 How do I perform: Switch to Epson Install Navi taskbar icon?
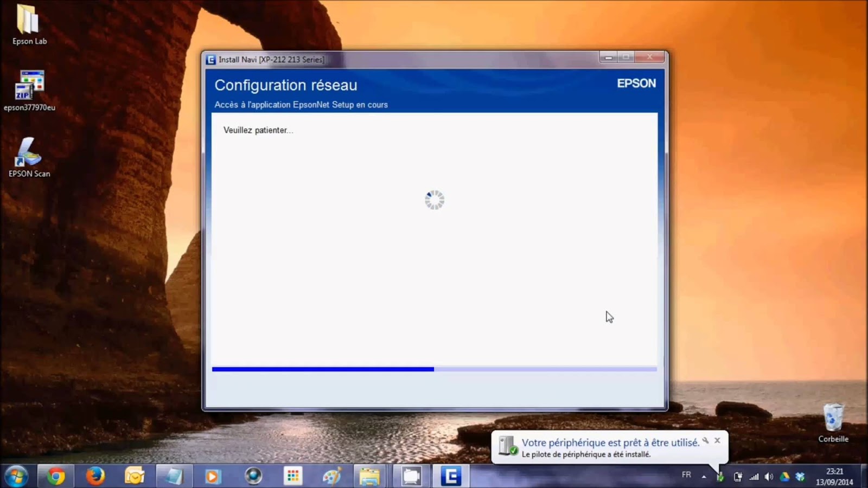pyautogui.click(x=451, y=477)
